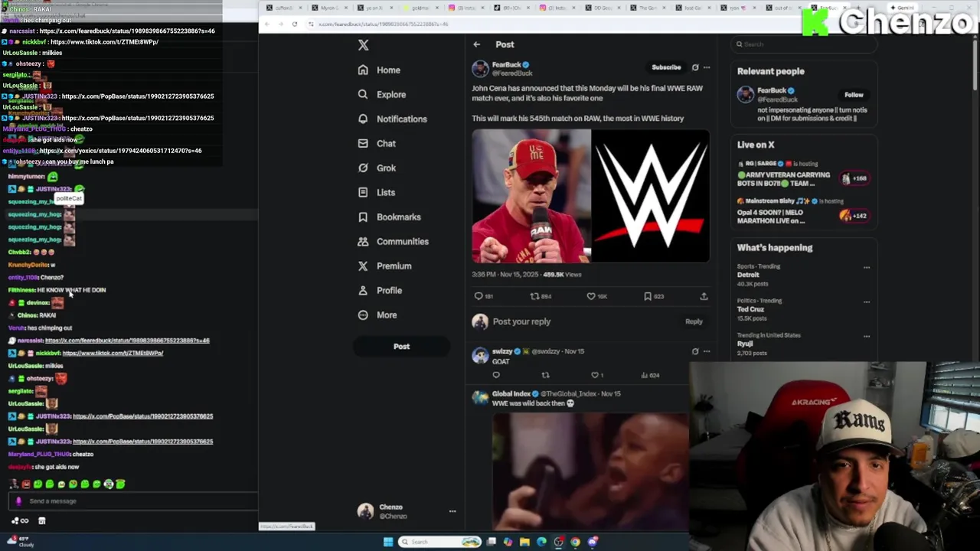
Task: Click the X search box
Action: pos(802,44)
